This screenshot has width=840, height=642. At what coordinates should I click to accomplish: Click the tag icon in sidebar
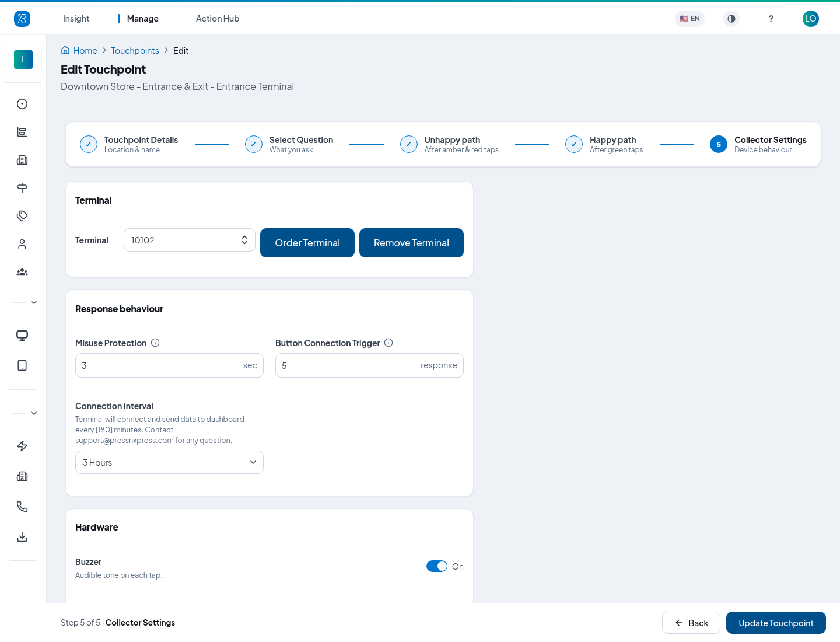coord(22,216)
